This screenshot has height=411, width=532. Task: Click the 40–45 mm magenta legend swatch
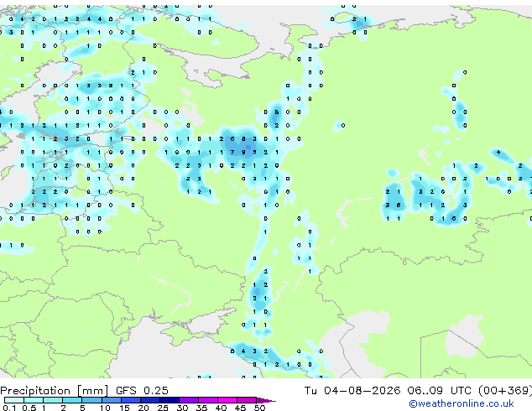tap(227, 400)
